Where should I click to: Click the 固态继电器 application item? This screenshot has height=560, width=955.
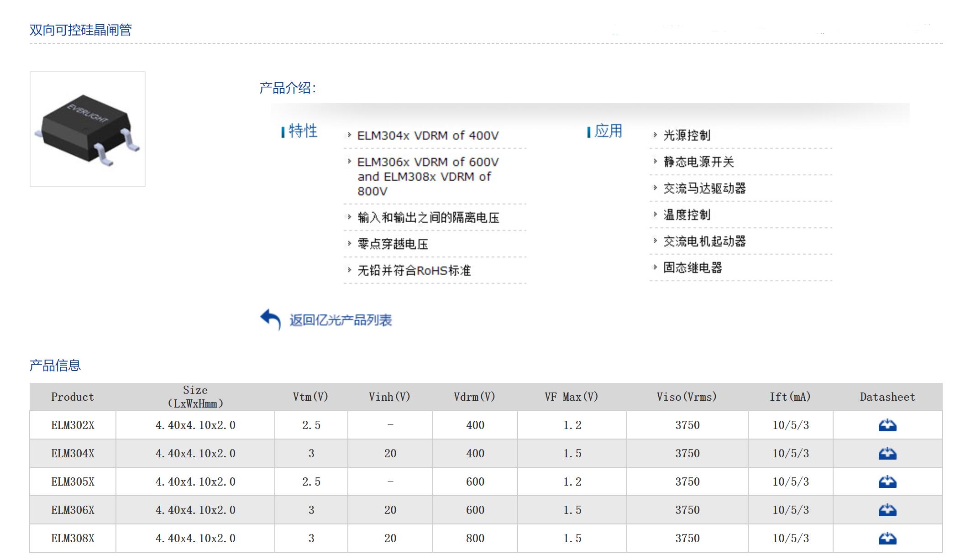(x=693, y=268)
